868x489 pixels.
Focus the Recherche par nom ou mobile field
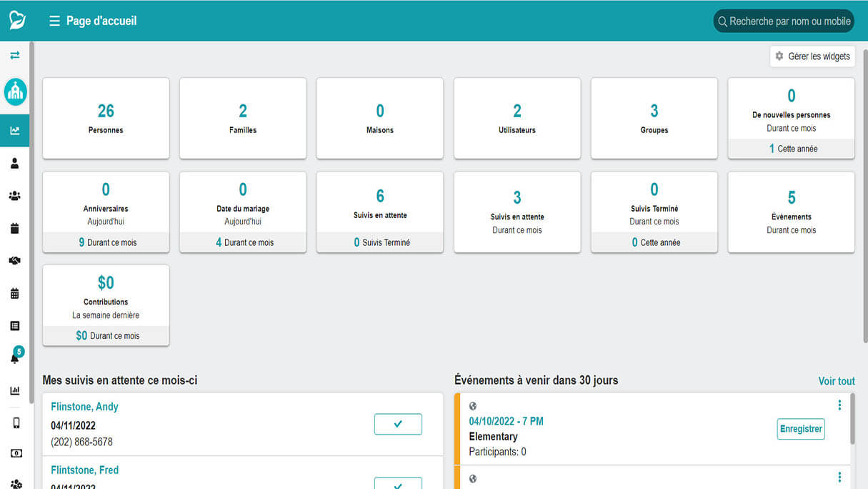784,21
